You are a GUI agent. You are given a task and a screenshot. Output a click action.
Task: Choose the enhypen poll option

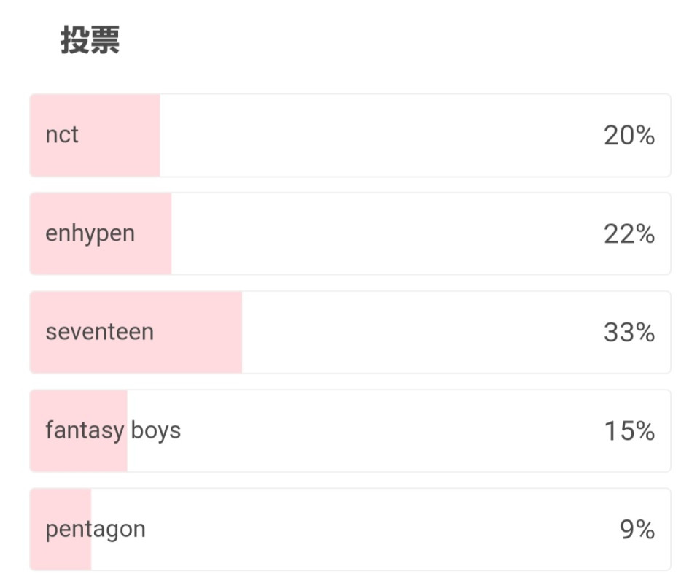pyautogui.click(x=350, y=233)
